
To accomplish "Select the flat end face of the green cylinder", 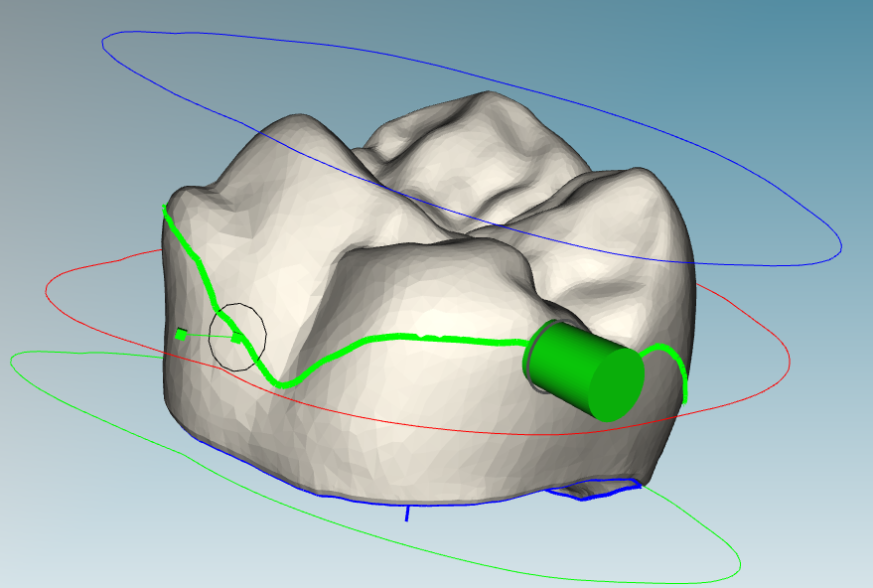I will (616, 384).
